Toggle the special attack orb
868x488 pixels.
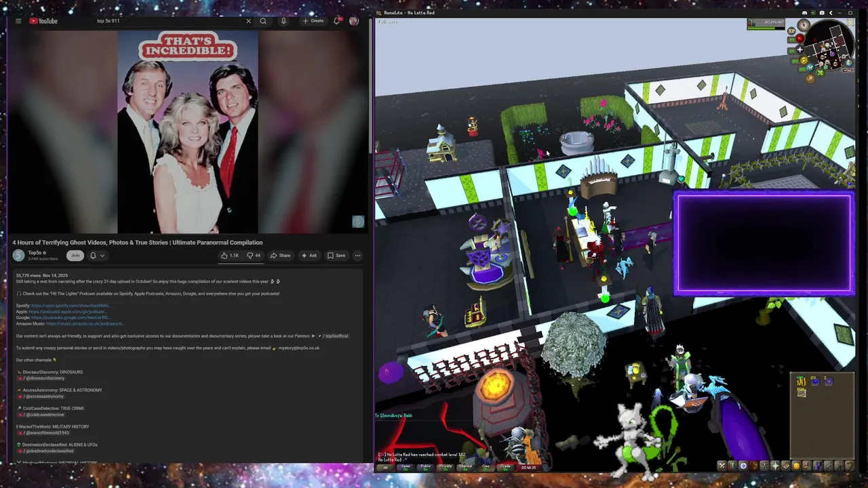coord(810,68)
